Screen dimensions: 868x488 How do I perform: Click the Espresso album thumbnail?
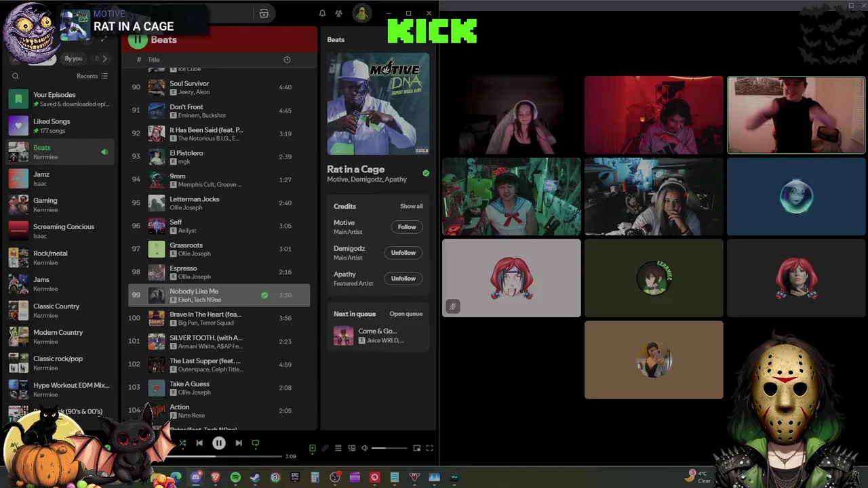pos(157,272)
